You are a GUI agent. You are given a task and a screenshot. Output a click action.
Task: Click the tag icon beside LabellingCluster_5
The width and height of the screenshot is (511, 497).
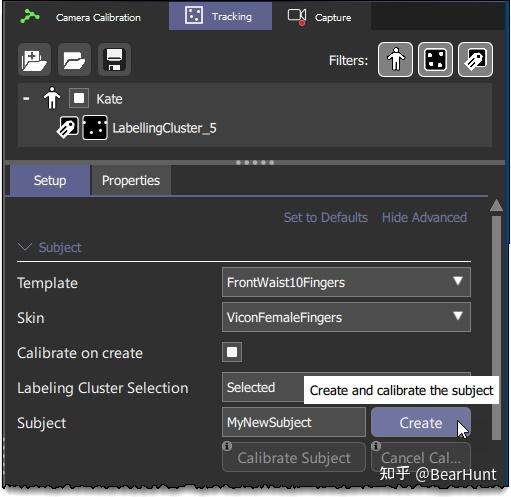(x=68, y=127)
